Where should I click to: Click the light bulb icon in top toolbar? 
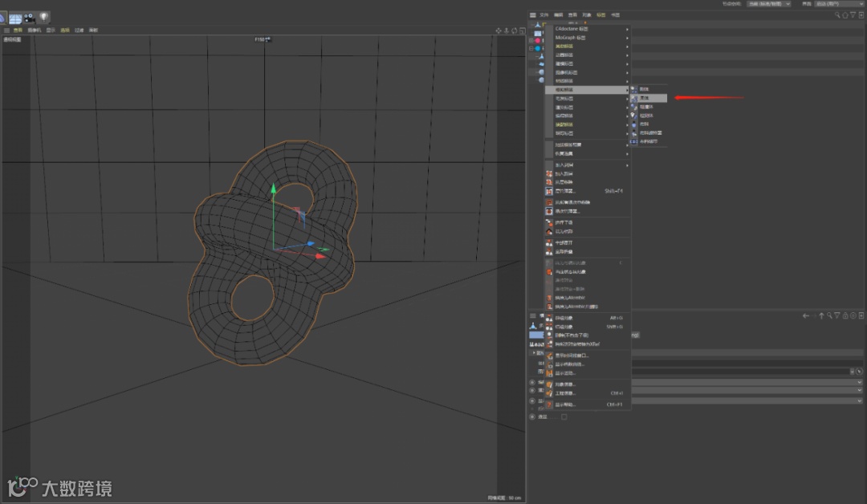coord(43,17)
